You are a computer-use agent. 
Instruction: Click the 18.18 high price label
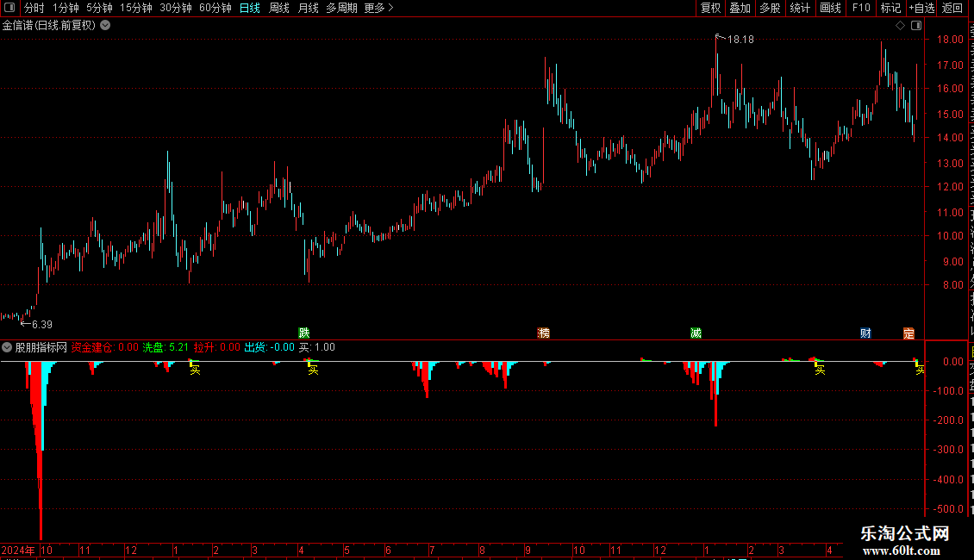point(740,39)
